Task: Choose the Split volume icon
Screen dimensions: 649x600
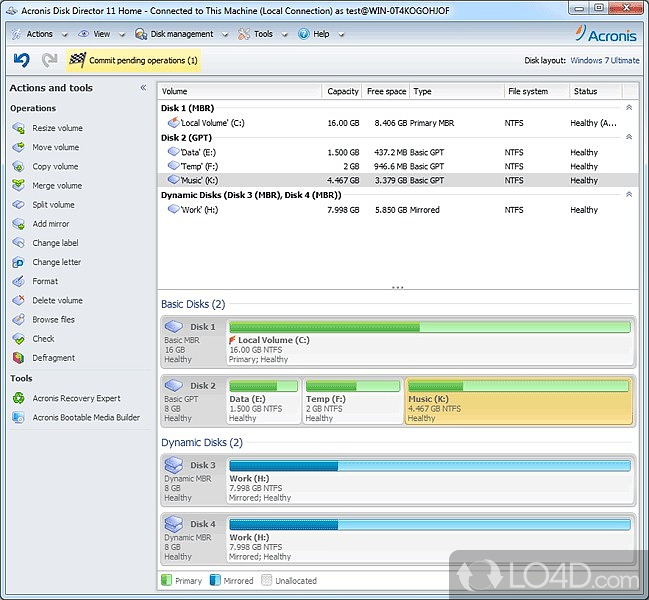Action: coord(19,205)
